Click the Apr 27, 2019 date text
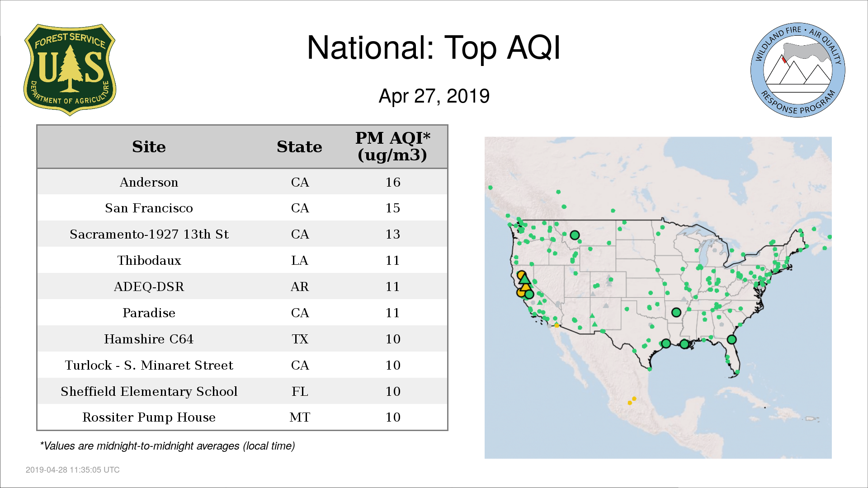Screen dimensions: 868x488 coord(434,96)
